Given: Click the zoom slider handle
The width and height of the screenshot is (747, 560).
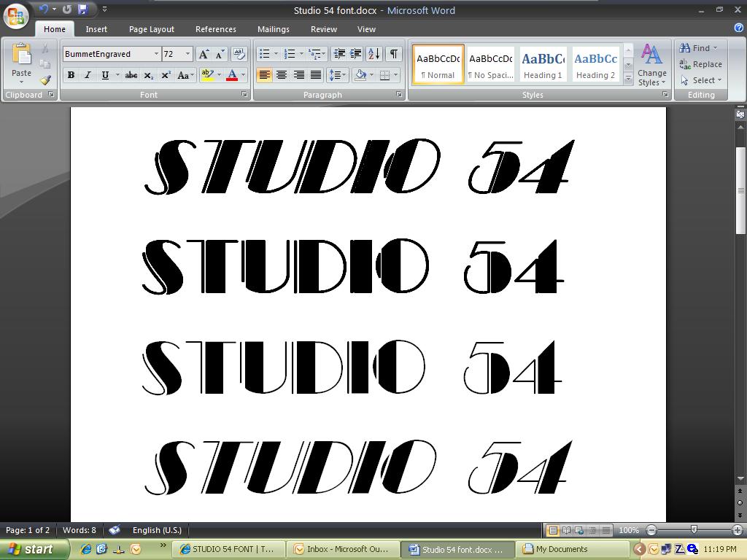Looking at the screenshot, I should coord(694,529).
